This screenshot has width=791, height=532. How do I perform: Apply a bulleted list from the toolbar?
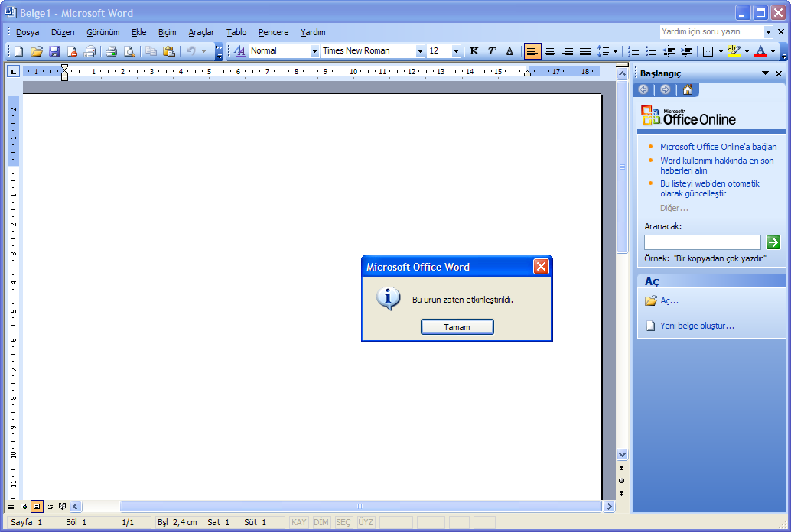(x=651, y=51)
